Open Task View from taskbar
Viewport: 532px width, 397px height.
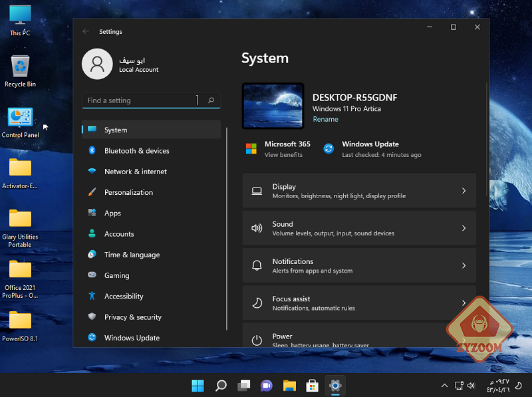[243, 386]
